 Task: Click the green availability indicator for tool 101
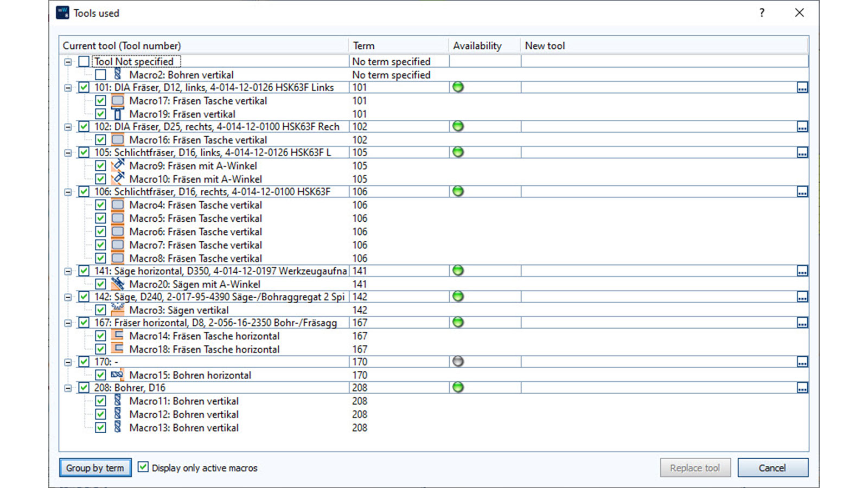coord(457,87)
